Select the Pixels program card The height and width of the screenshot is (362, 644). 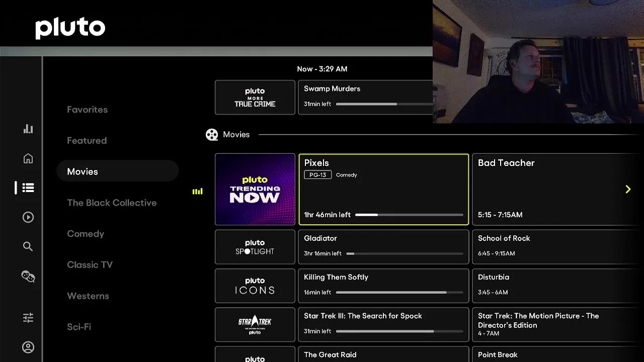[x=384, y=189]
